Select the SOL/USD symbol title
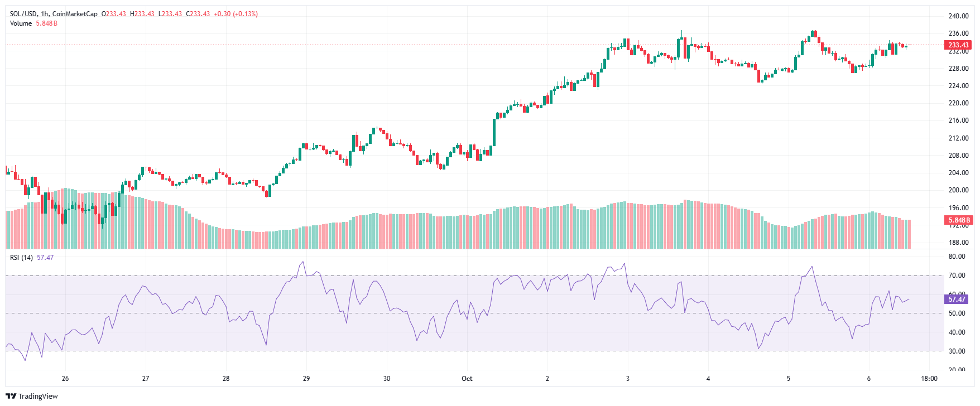This screenshot has height=406, width=980. coord(23,14)
